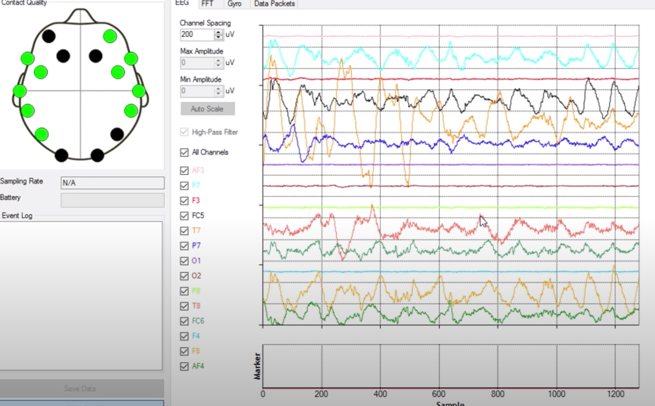
Task: Click the bottom-left black O1 sensor dot
Action: point(62,155)
